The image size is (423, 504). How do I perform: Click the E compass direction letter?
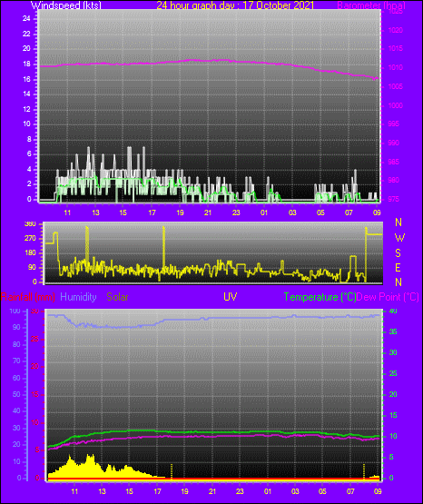[x=398, y=268]
